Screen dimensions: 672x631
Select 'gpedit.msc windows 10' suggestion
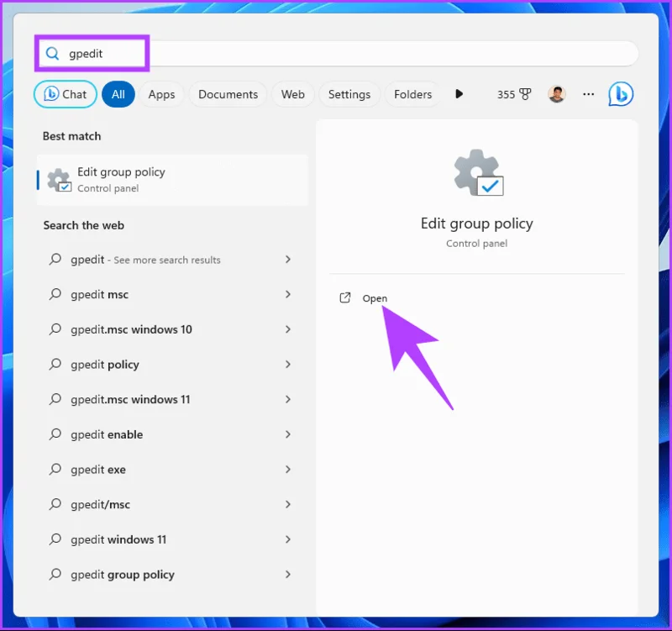pos(171,329)
